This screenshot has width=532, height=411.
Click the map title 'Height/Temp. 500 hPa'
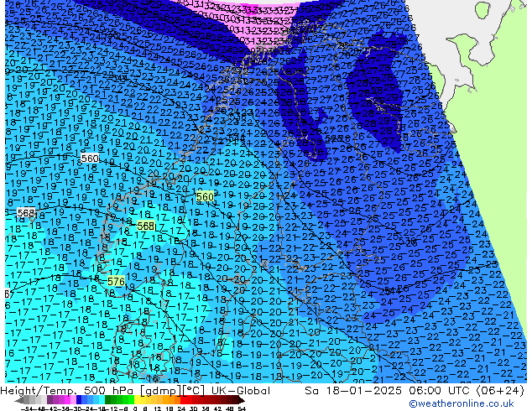tap(65, 391)
